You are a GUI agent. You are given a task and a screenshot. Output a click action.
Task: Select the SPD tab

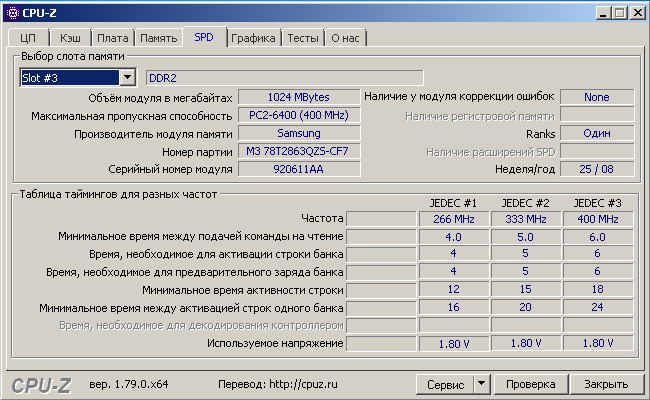point(204,37)
